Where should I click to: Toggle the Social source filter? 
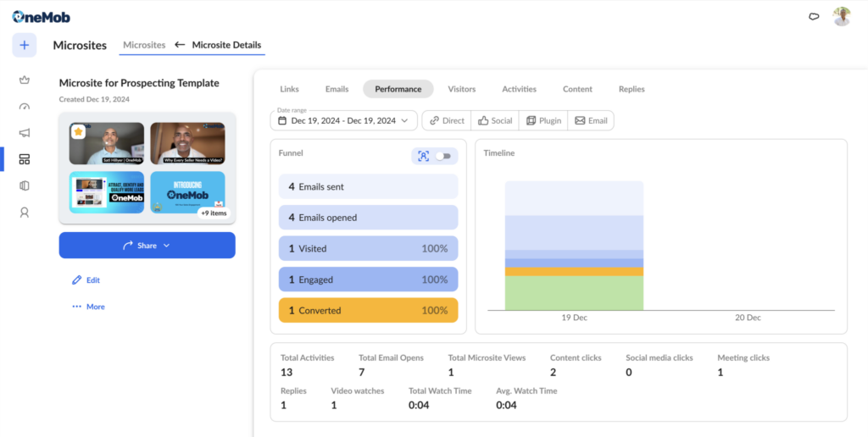[495, 120]
